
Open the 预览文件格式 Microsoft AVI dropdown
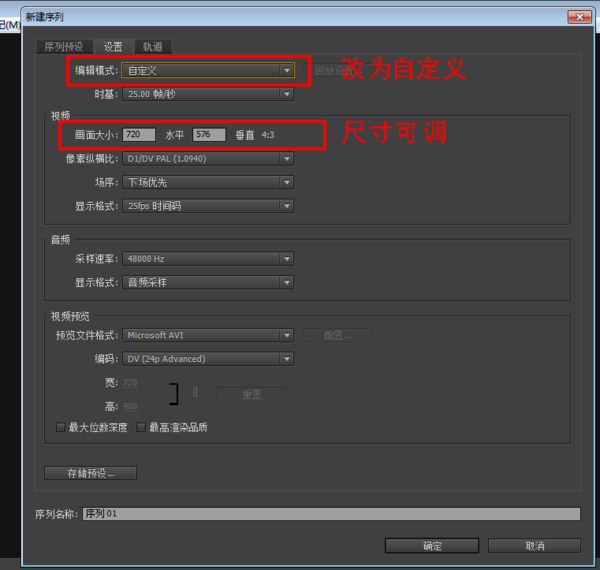pos(208,335)
